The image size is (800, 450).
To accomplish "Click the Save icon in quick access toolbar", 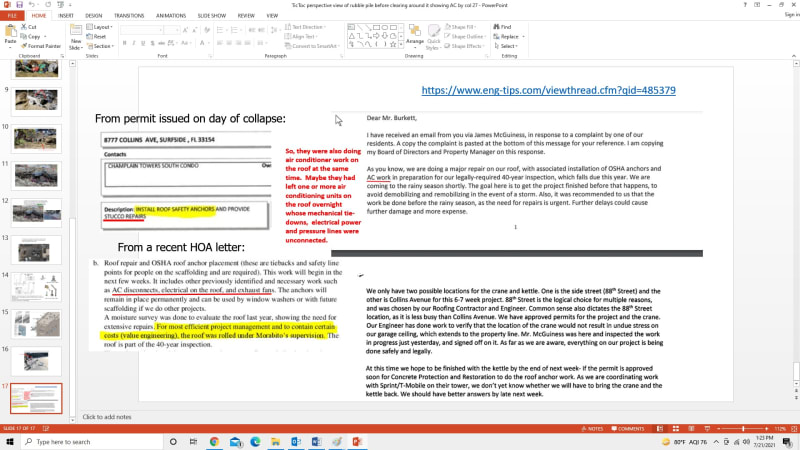I will (19, 5).
